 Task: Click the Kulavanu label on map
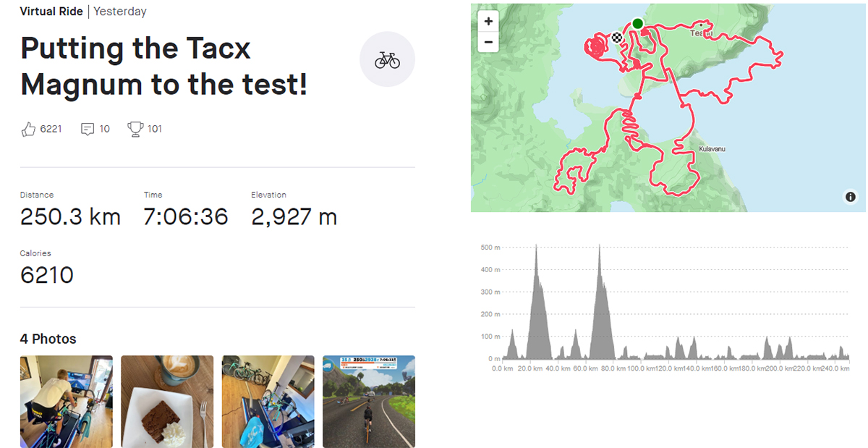coord(712,149)
